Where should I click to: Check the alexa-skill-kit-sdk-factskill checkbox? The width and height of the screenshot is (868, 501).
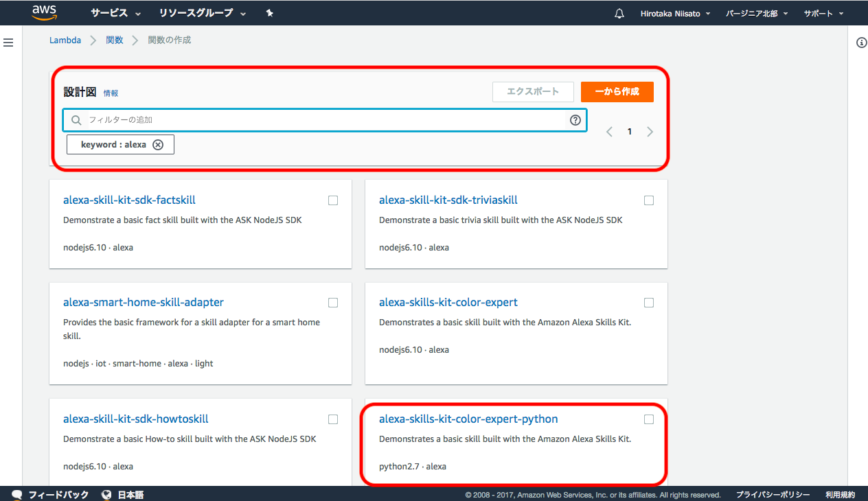(333, 200)
